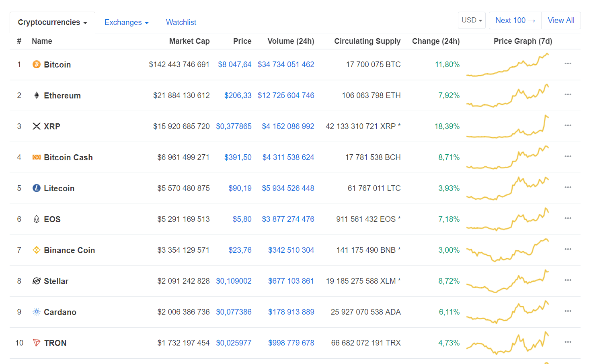This screenshot has height=364, width=591.
Task: Click the Binance Coin logo icon
Action: point(36,250)
